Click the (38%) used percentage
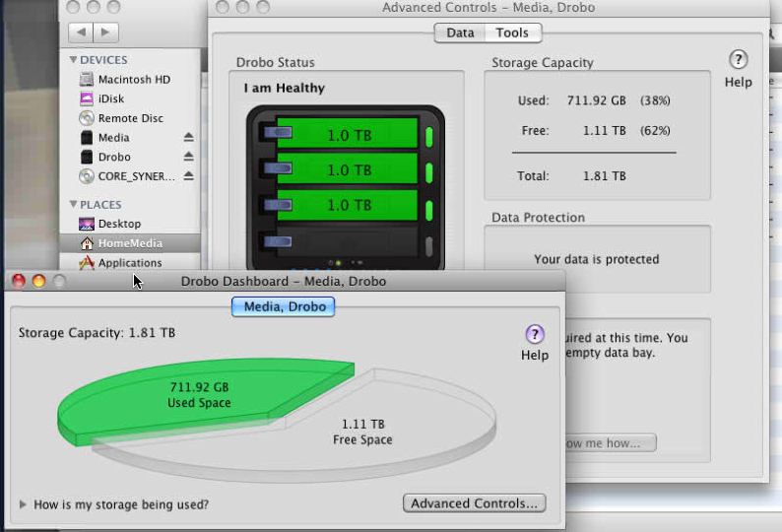This screenshot has width=782, height=532. click(655, 100)
